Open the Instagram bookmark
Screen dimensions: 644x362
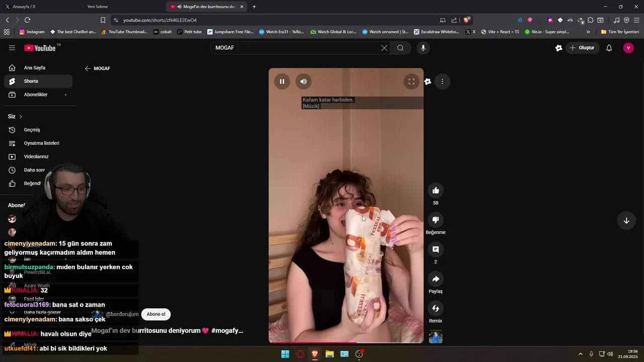point(32,32)
